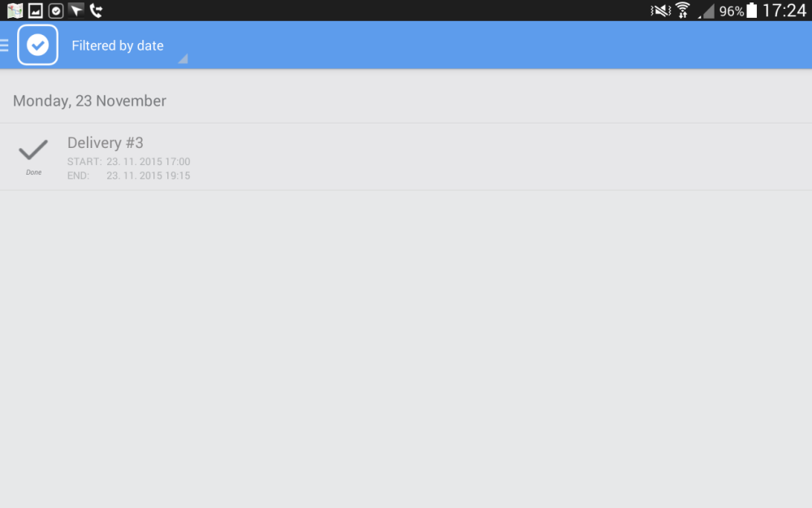
Task: Tap the cellular signal strength icon
Action: (x=706, y=11)
